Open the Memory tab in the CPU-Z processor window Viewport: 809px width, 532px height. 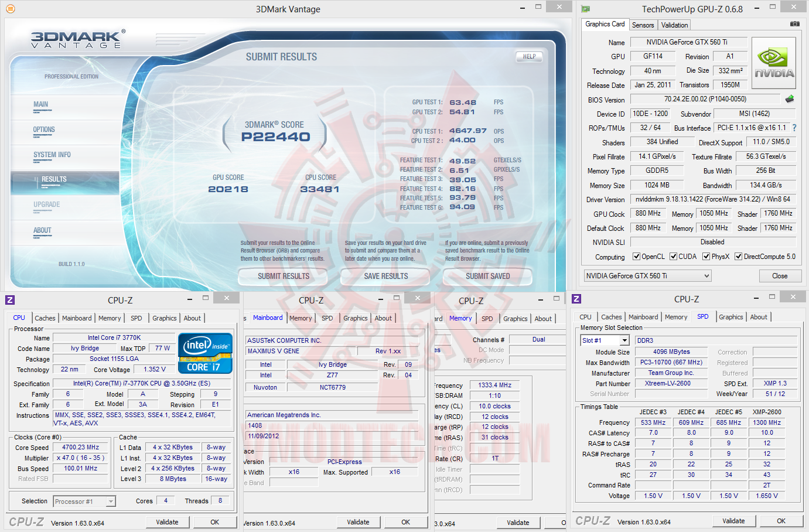[x=110, y=318]
